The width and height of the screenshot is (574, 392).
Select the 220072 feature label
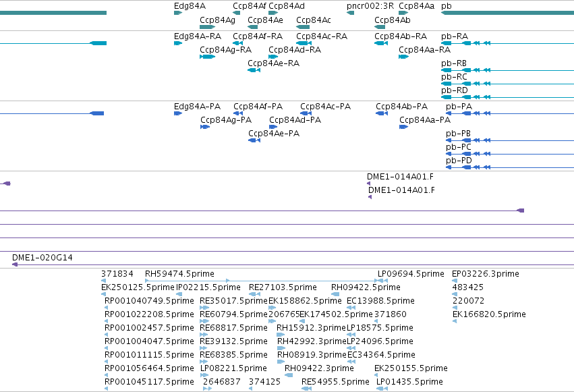[468, 301]
